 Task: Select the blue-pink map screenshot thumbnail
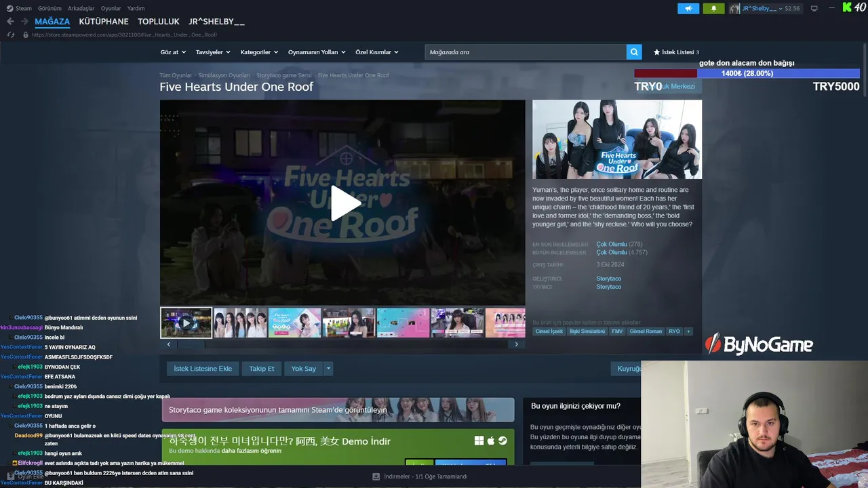[x=403, y=323]
